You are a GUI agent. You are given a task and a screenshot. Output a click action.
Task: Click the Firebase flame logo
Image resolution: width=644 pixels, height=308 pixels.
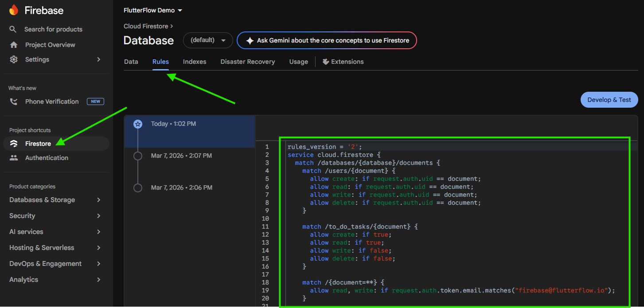pos(14,10)
